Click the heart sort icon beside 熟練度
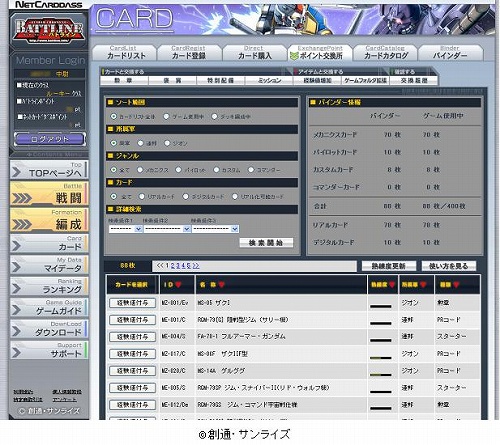The image size is (500, 445). tap(392, 285)
